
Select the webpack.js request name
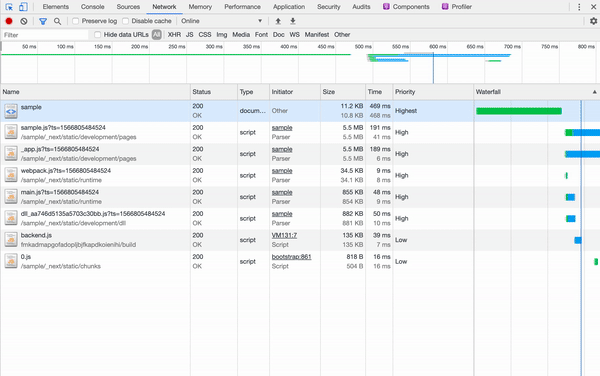click(66, 171)
